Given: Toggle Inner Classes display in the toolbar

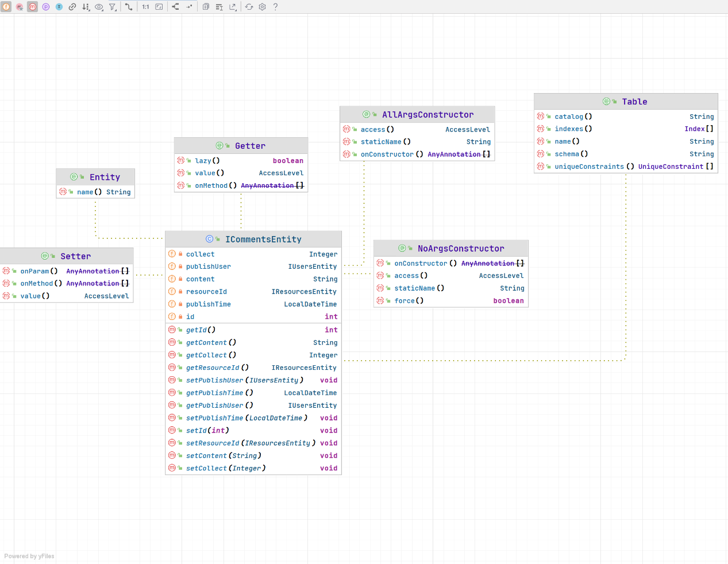Looking at the screenshot, I should (59, 7).
